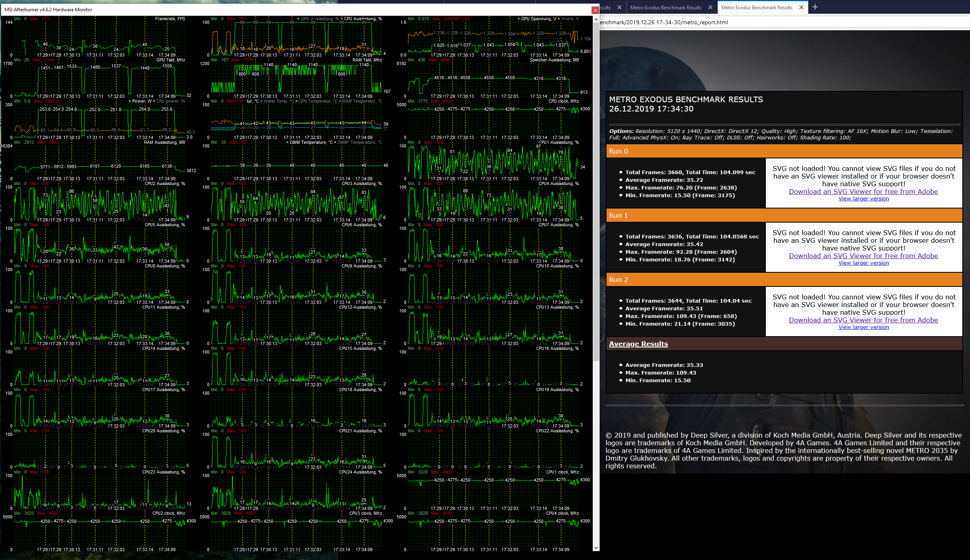Open Run 1 Download SVG Viewer link

click(x=863, y=256)
